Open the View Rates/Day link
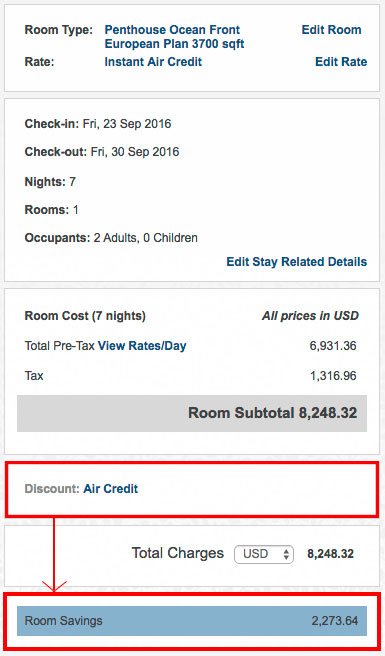The width and height of the screenshot is (385, 656). pos(142,346)
